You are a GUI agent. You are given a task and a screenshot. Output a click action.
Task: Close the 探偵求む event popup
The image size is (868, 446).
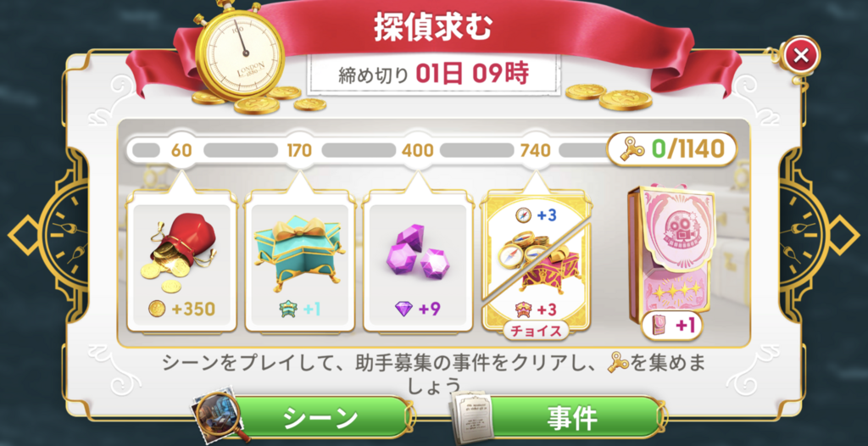[800, 55]
